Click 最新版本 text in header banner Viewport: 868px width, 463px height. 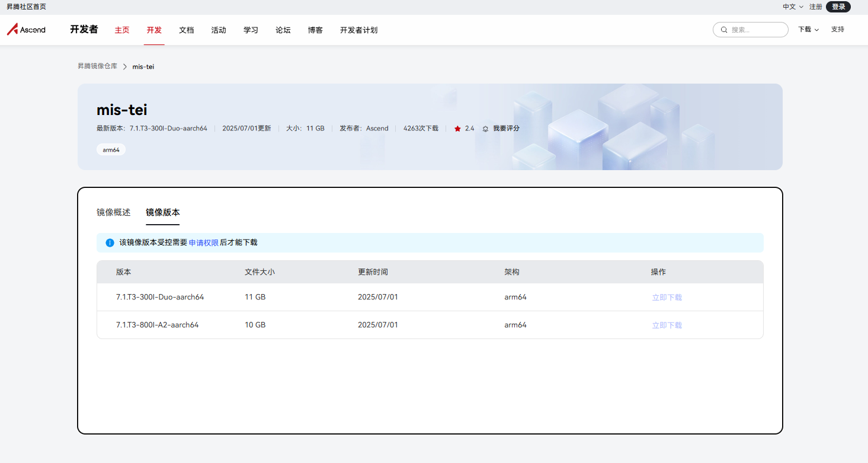point(152,129)
